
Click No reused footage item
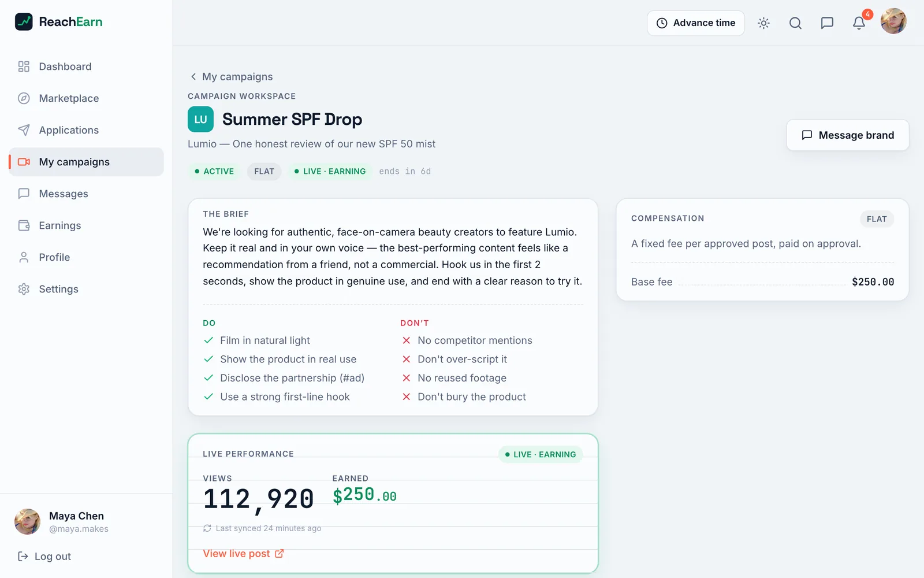(x=454, y=378)
